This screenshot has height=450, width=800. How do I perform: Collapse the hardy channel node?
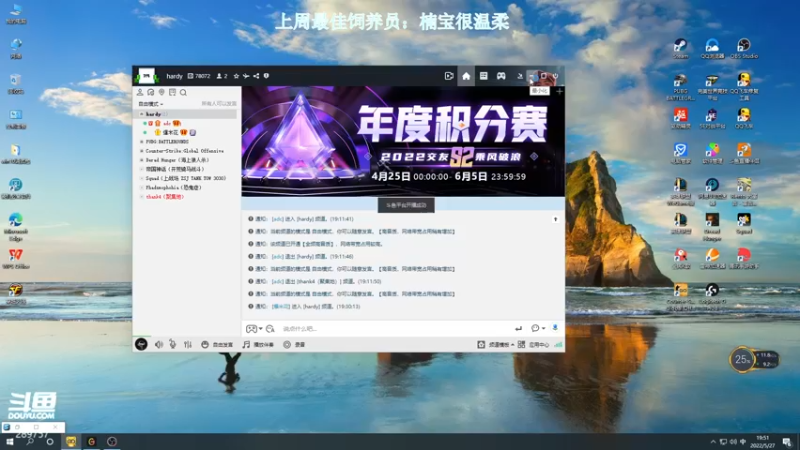[142, 114]
